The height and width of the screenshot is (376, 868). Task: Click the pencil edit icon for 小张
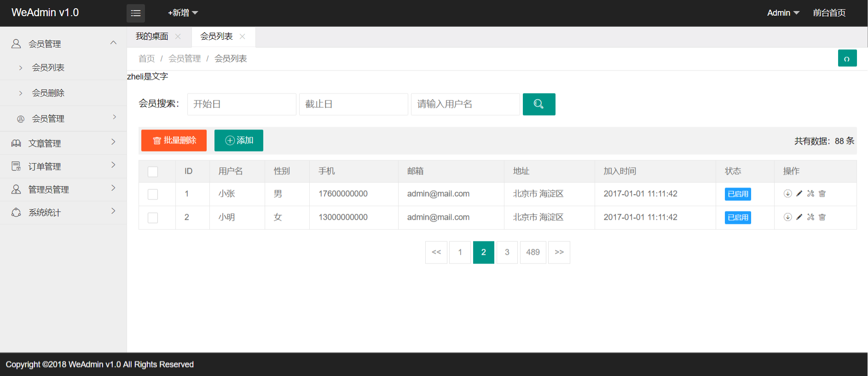click(799, 194)
